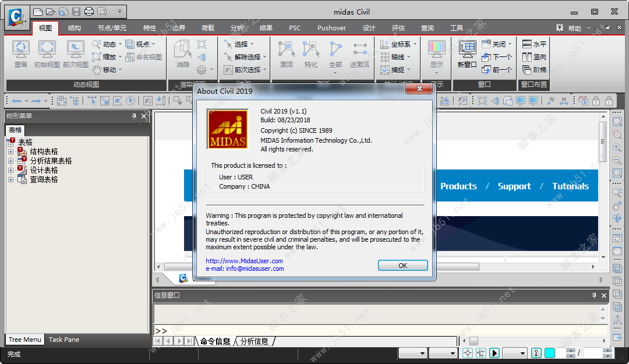Viewport: 629px width, 364px height.
Task: Toggle the cyan color box in status bar
Action: (x=550, y=353)
